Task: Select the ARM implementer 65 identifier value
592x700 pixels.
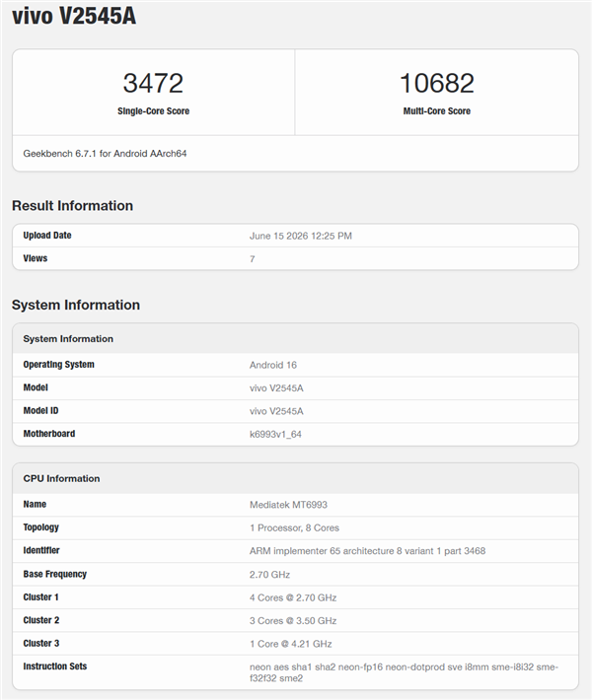Action: [x=367, y=551]
